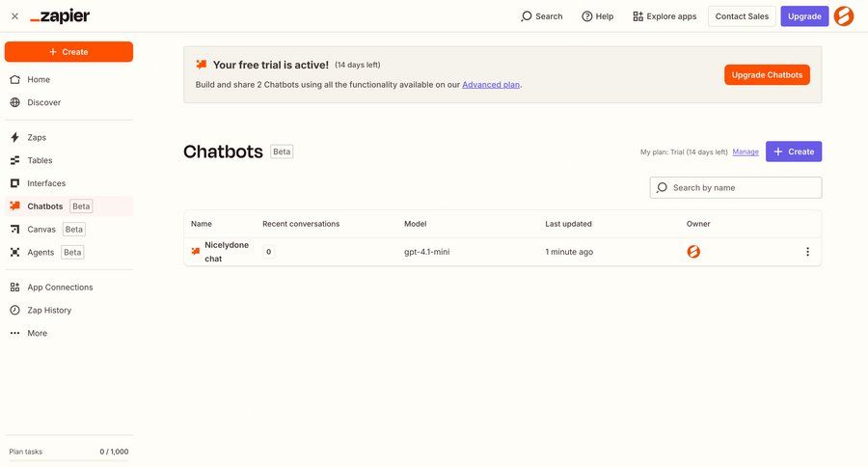Click the Name column header
Viewport: 868px width, 467px height.
[x=202, y=224]
